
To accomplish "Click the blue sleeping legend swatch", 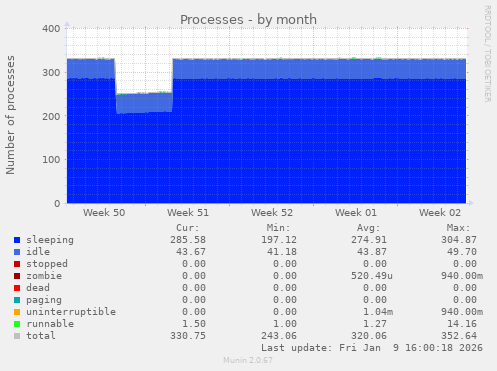I will pyautogui.click(x=17, y=240).
